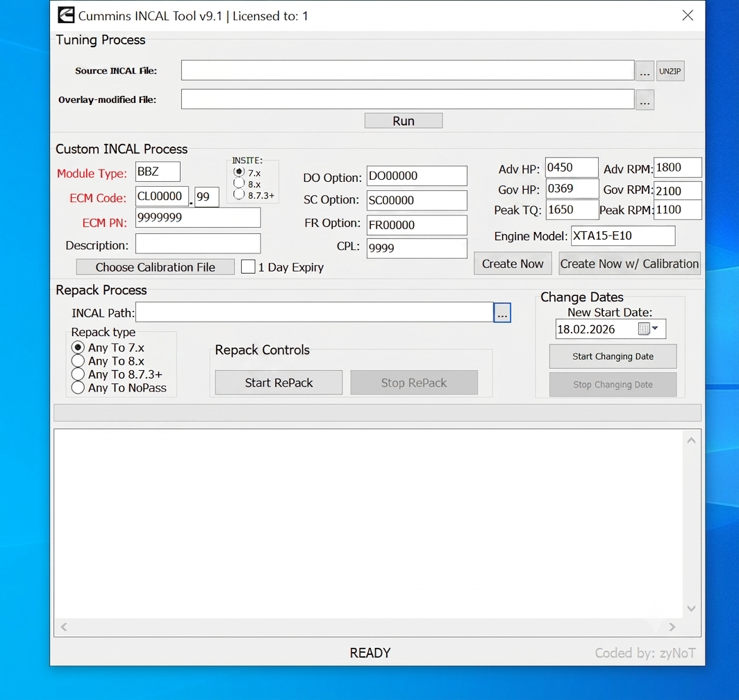Edit the Gov HP field 0369
The width and height of the screenshot is (739, 700).
(572, 189)
